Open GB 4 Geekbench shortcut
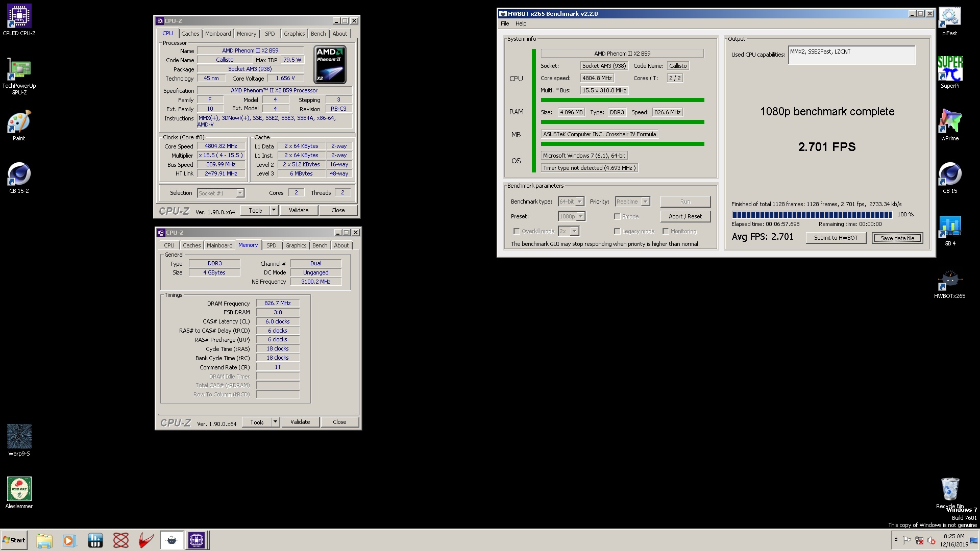The height and width of the screenshot is (551, 980). [949, 231]
